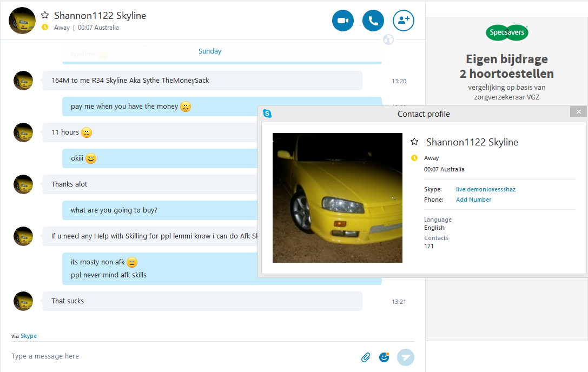588x372 pixels.
Task: Click the Sunday date separator
Action: point(210,51)
